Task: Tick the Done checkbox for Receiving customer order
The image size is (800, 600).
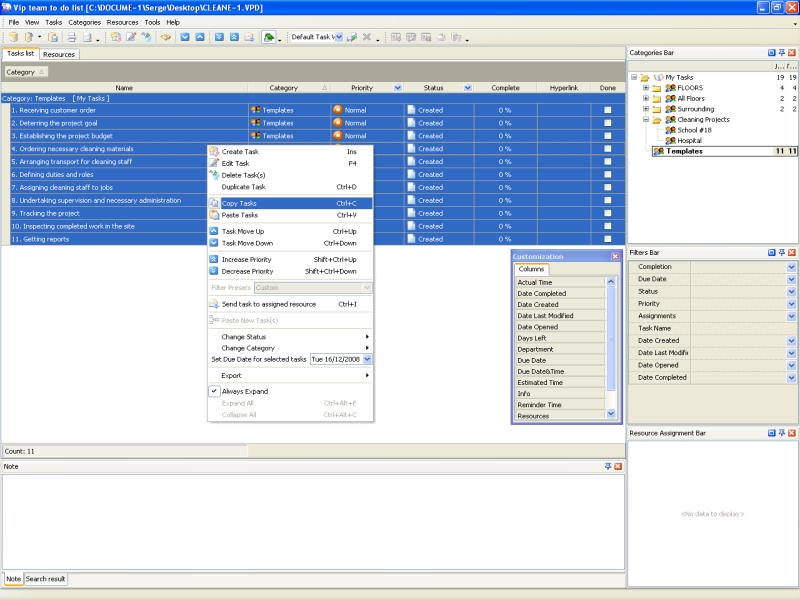Action: [607, 110]
